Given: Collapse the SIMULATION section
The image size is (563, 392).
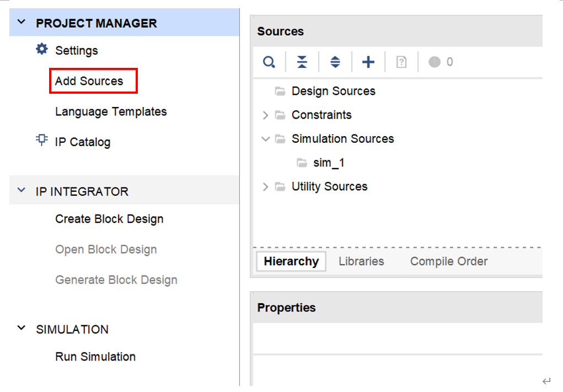Looking at the screenshot, I should [22, 329].
